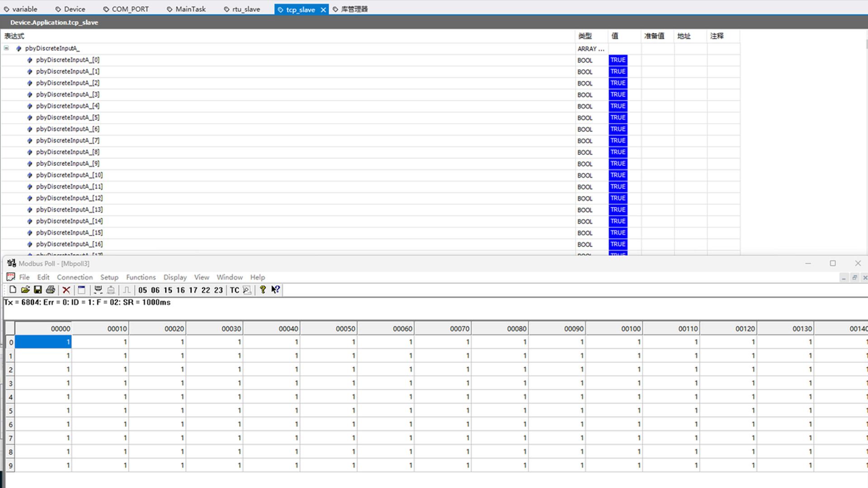Switch to the MainTask tab

coord(190,9)
